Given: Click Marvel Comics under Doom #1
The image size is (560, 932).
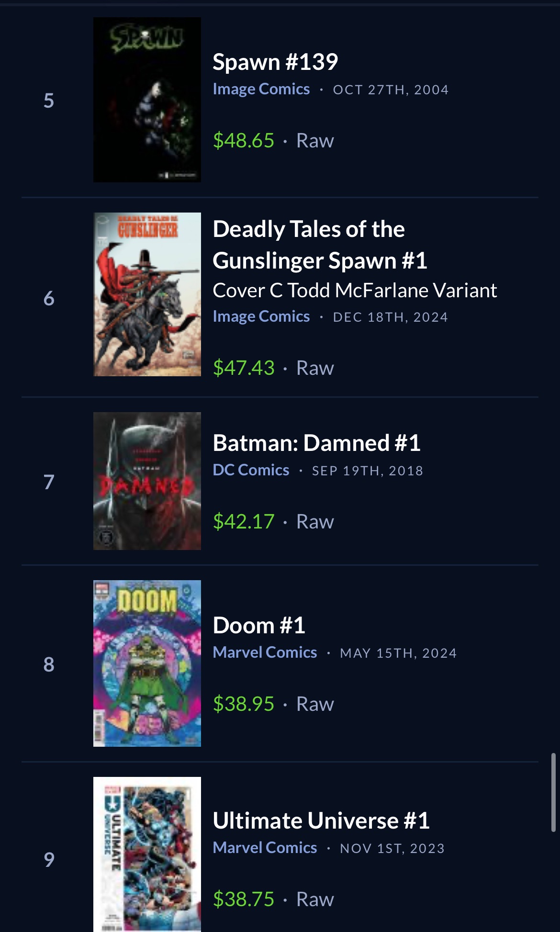Looking at the screenshot, I should pos(265,653).
